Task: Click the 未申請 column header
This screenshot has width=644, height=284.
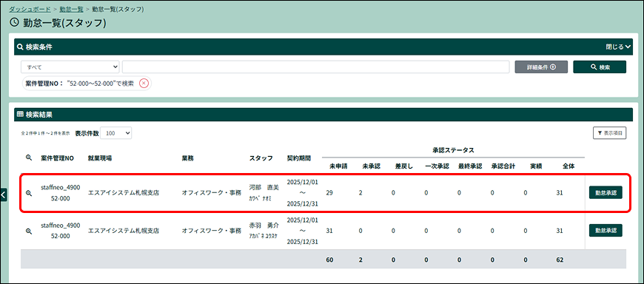Action: [338, 166]
